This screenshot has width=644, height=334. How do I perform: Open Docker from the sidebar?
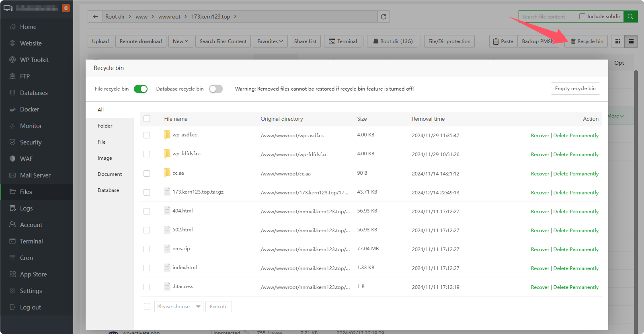coord(29,109)
